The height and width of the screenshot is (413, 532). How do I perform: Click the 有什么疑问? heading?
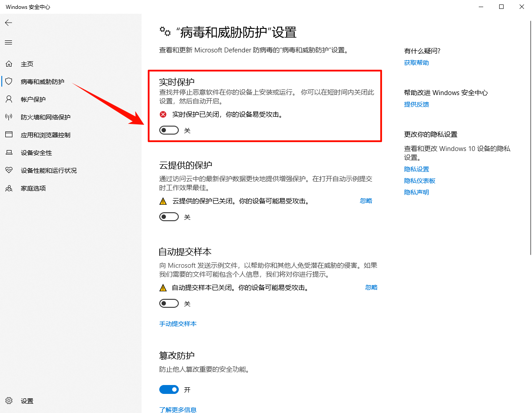coord(422,51)
